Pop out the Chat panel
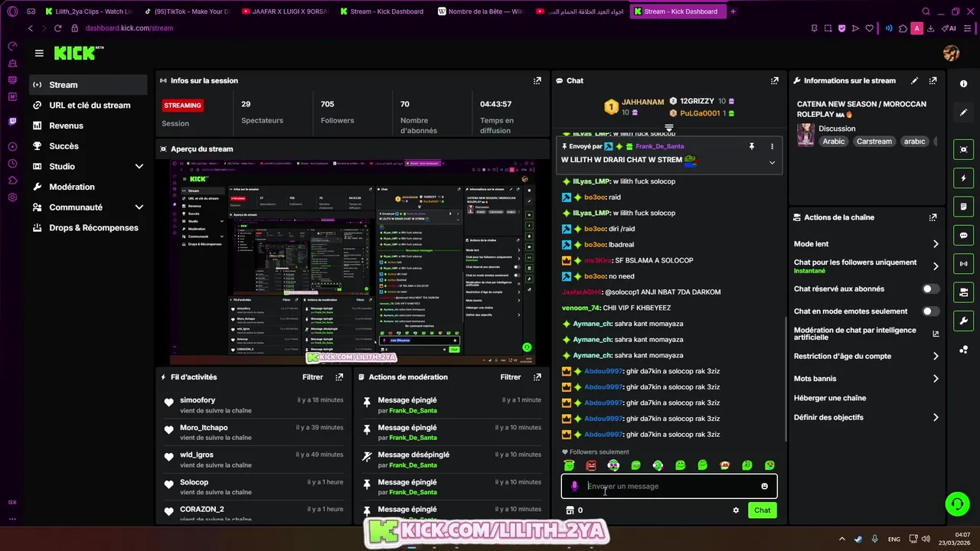This screenshot has width=980, height=551. 775,80
